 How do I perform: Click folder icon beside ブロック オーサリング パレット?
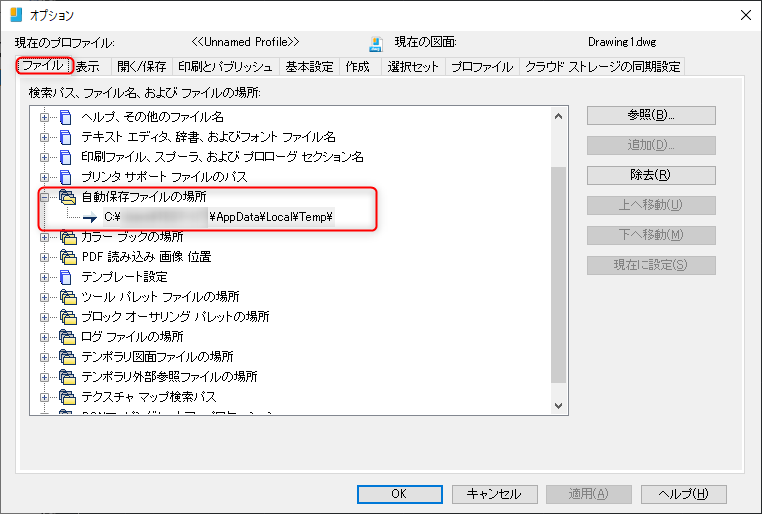click(x=68, y=317)
